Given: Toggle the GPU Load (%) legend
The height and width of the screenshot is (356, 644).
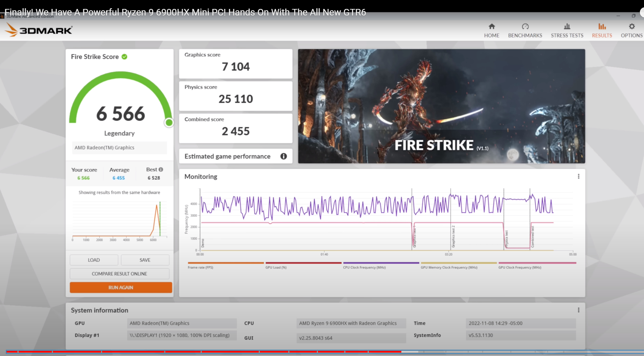Looking at the screenshot, I should [303, 266].
